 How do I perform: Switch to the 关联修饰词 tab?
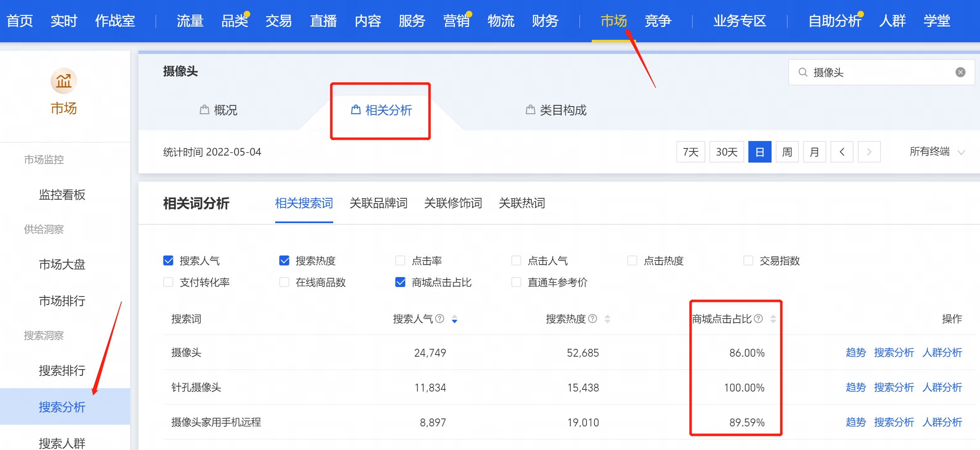coord(453,203)
